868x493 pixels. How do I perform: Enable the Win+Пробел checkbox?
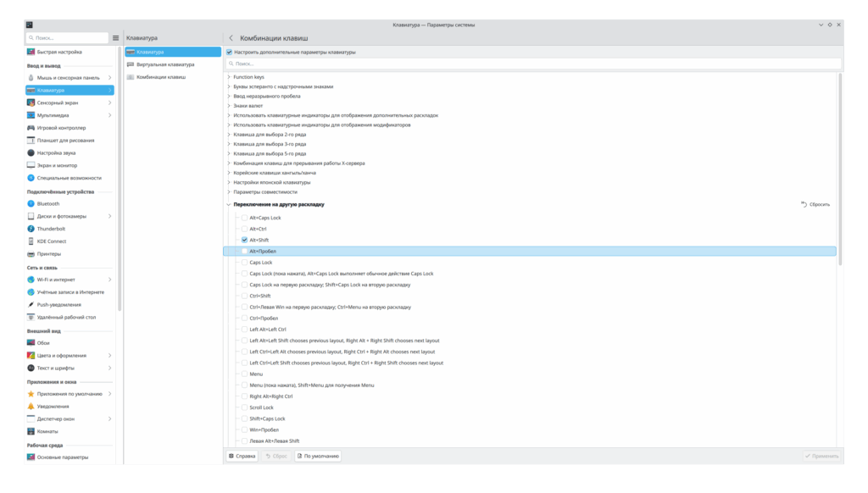245,430
